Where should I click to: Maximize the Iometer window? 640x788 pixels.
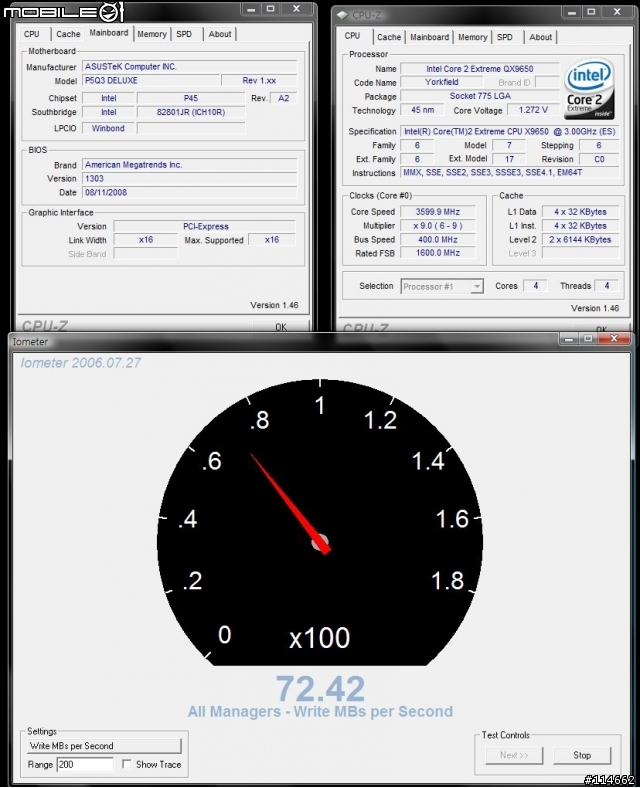(588, 339)
